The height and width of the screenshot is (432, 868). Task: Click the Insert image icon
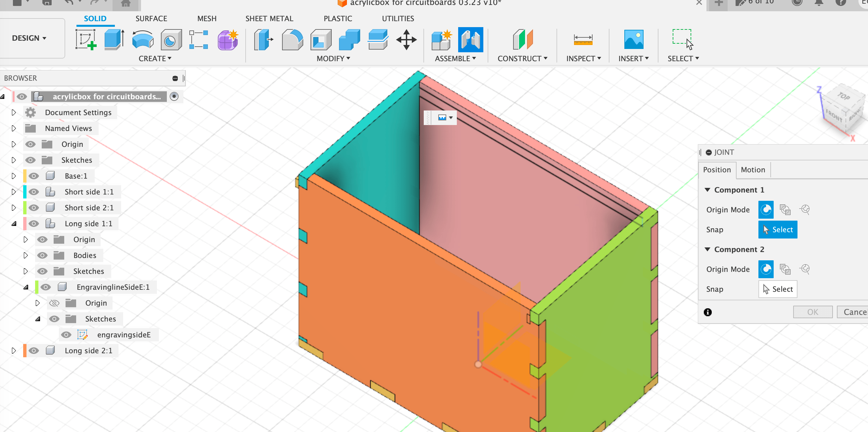coord(634,39)
